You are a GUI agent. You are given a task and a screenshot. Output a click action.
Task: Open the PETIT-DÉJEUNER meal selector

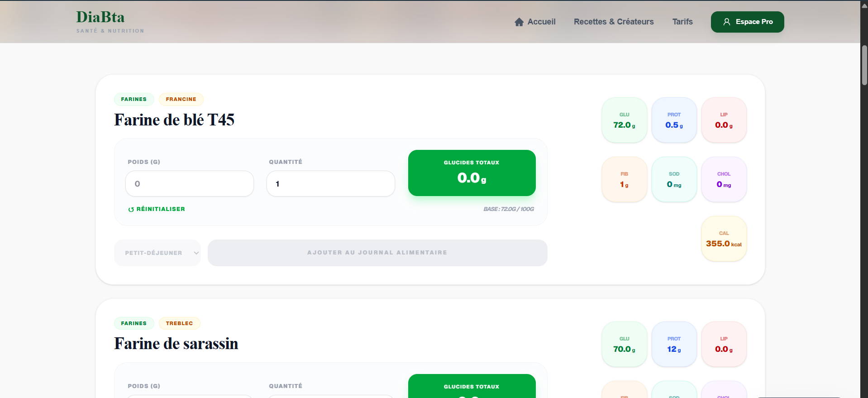point(157,253)
